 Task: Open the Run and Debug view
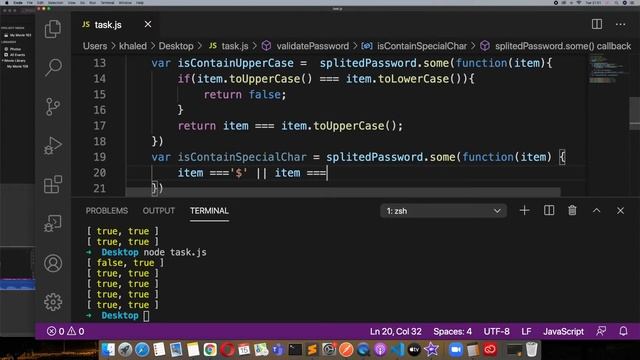pyautogui.click(x=53, y=146)
